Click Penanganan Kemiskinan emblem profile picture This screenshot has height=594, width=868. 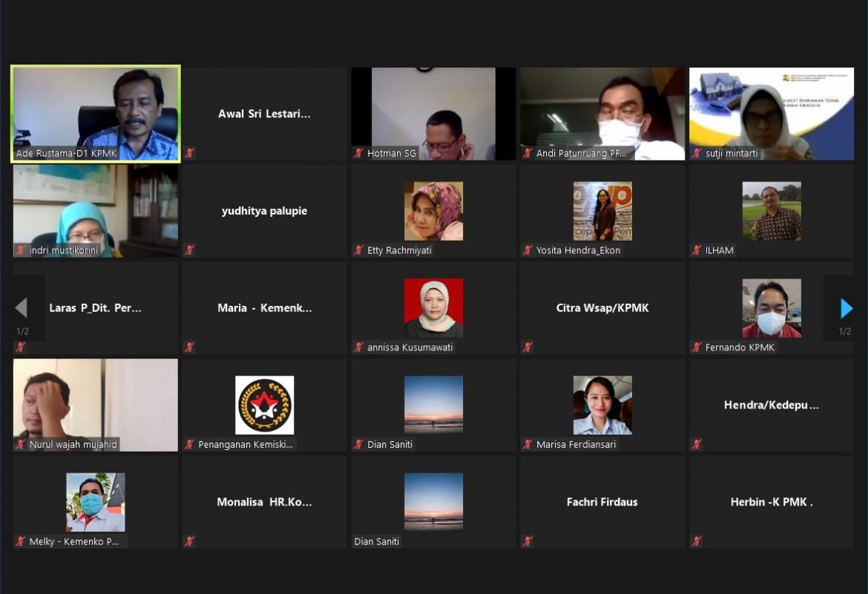tap(264, 405)
